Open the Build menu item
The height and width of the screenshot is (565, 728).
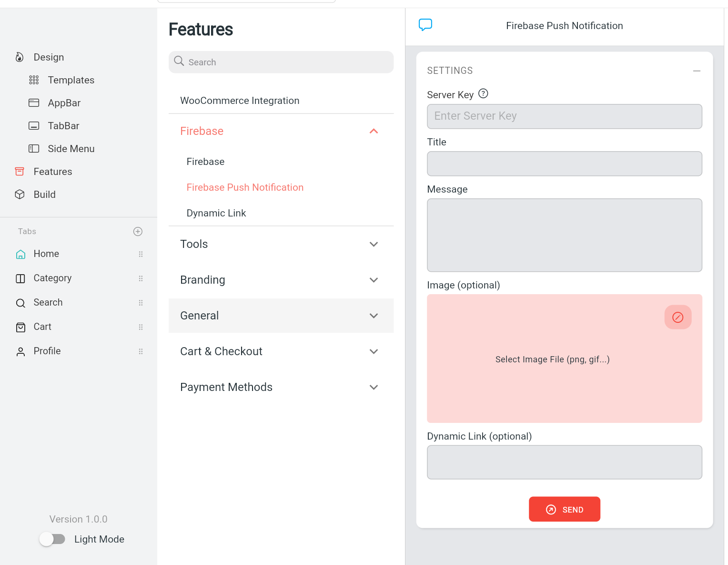pyautogui.click(x=45, y=195)
